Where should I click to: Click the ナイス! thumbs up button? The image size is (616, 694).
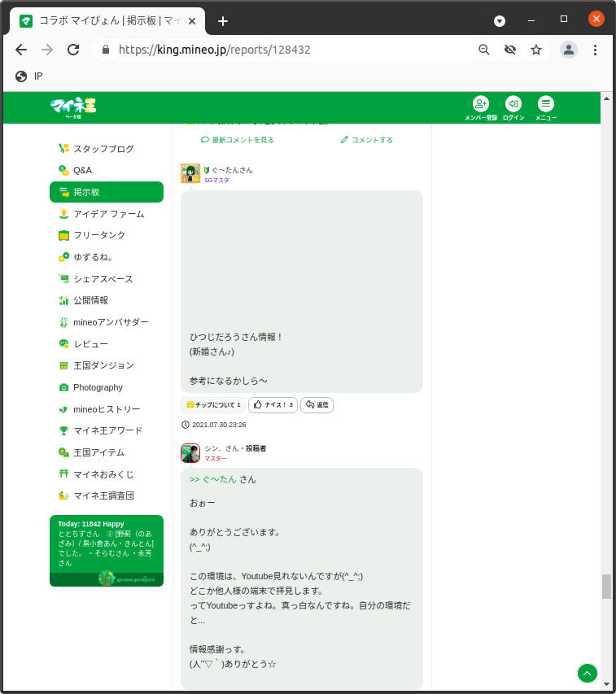(273, 404)
